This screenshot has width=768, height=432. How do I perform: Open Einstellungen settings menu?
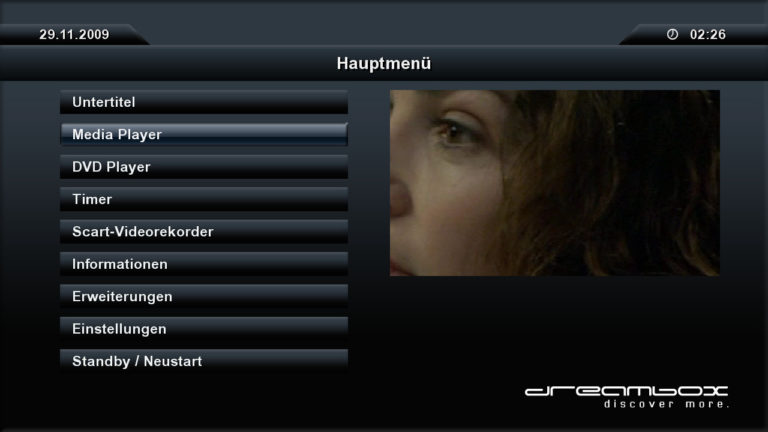pos(204,329)
